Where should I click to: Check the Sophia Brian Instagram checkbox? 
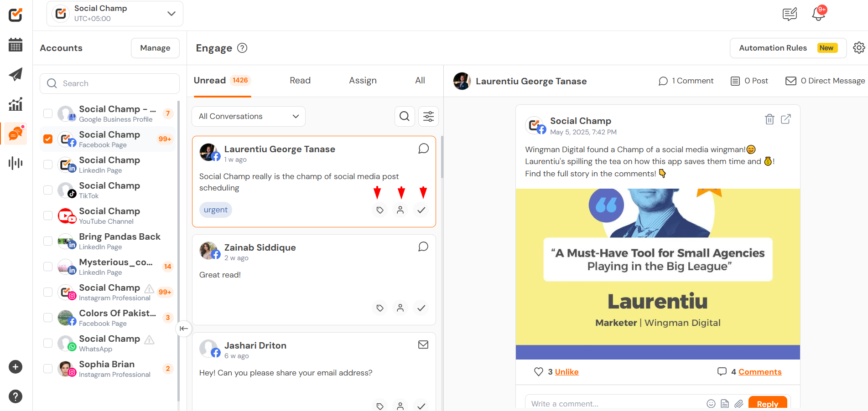[x=48, y=369]
